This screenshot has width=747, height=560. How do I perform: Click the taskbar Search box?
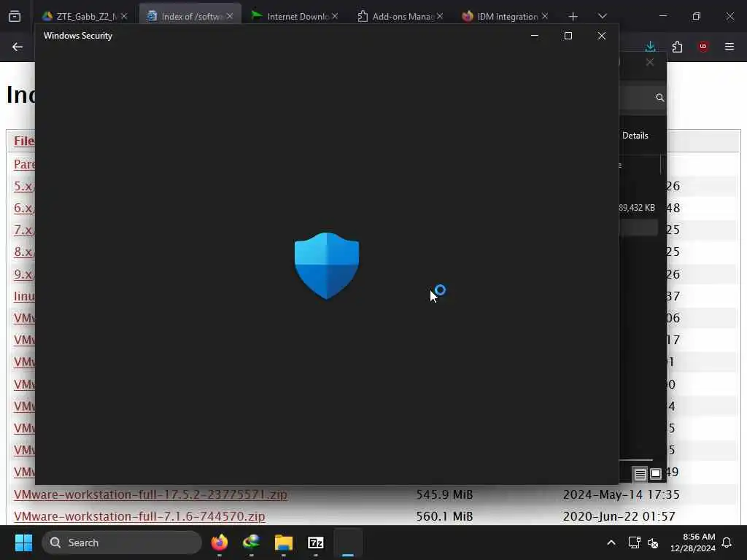pyautogui.click(x=122, y=542)
